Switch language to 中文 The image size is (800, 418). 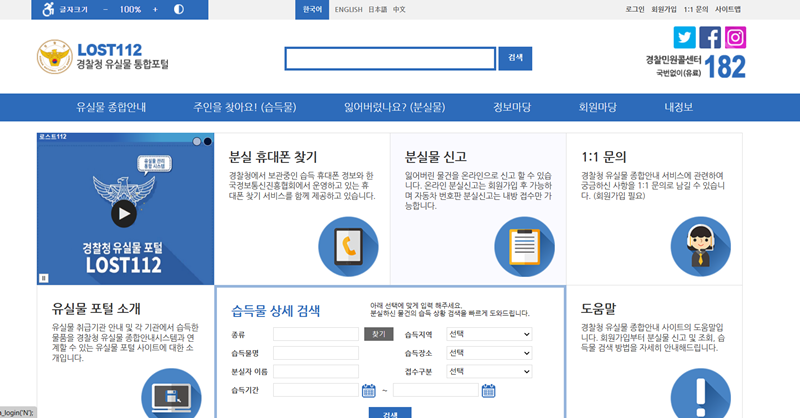(399, 10)
